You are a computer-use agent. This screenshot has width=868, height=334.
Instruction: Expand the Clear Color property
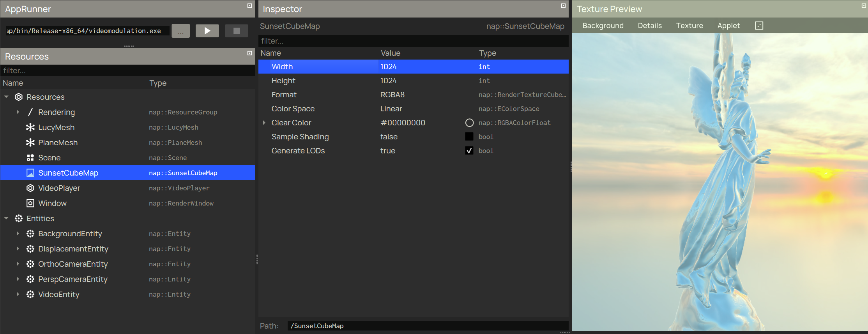pyautogui.click(x=264, y=123)
